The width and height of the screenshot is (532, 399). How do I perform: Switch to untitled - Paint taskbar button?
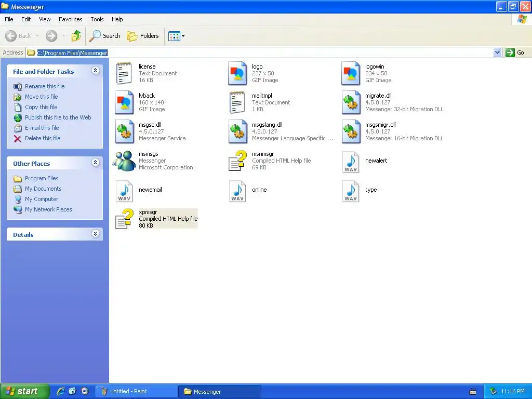coord(136,392)
